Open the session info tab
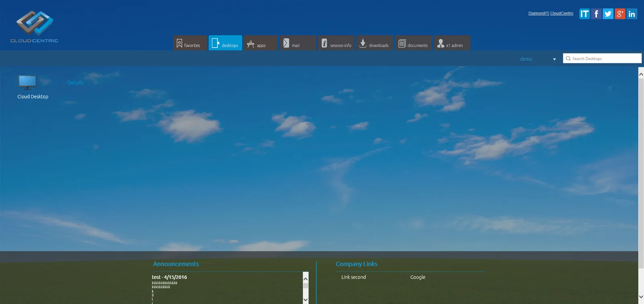 336,43
